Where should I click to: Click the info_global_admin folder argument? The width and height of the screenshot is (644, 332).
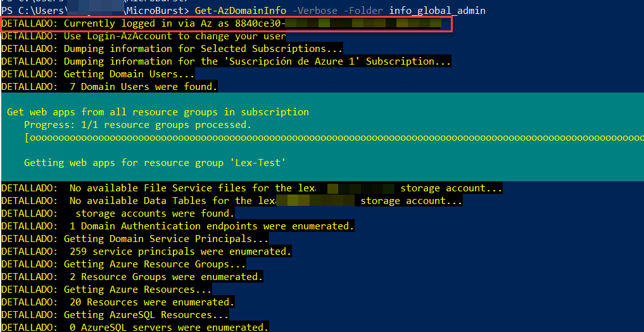437,11
